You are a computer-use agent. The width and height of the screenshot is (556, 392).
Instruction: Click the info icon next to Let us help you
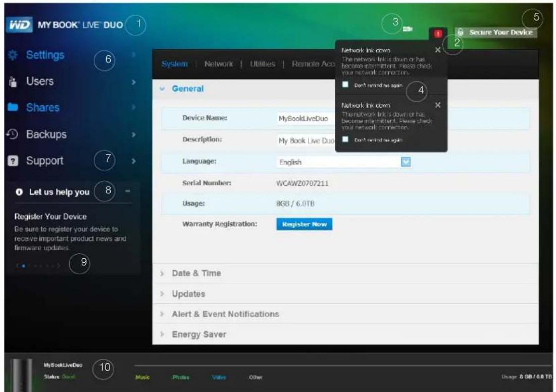point(19,192)
